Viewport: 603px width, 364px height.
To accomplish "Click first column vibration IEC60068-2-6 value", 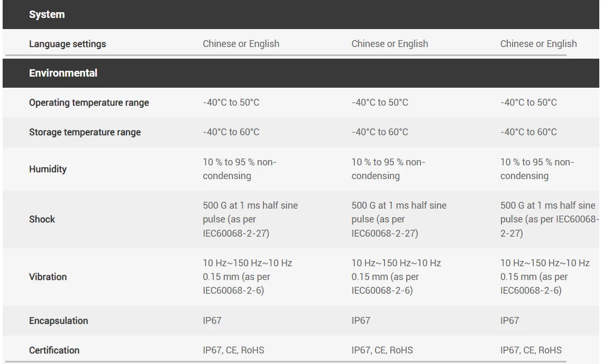I will tap(247, 277).
